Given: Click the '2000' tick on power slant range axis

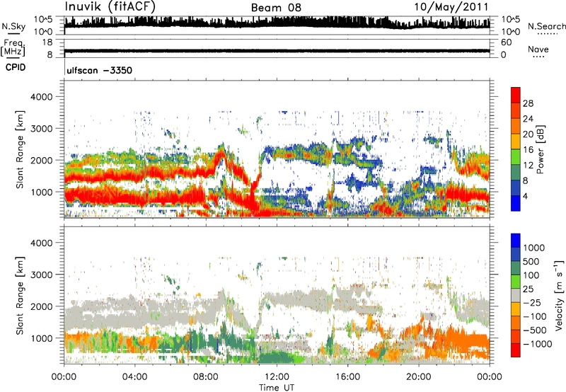Looking at the screenshot, I should tap(41, 160).
